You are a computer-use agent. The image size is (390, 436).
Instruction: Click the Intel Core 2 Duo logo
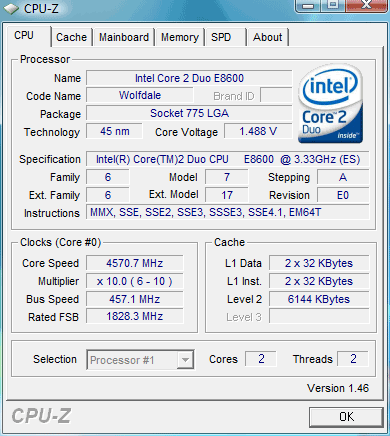pos(330,104)
